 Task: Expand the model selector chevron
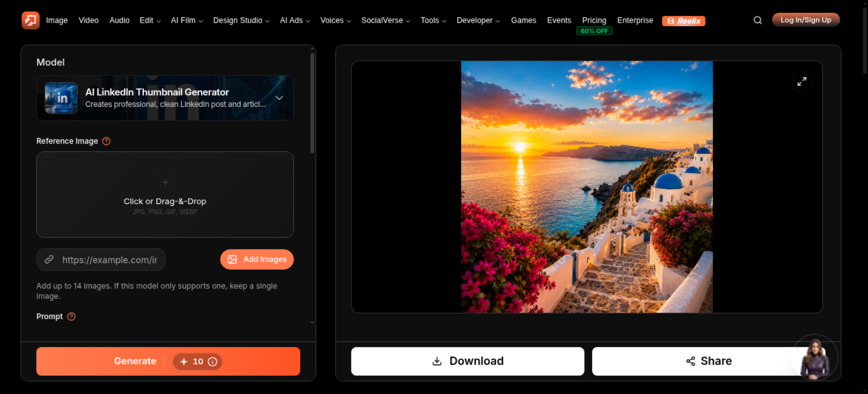[x=279, y=98]
